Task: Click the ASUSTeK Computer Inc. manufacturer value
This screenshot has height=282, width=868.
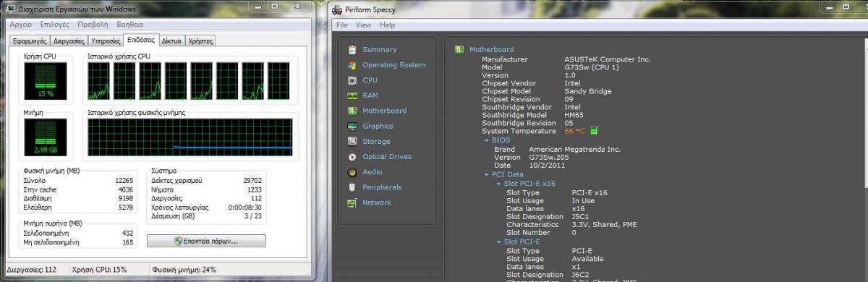Action: click(x=608, y=59)
